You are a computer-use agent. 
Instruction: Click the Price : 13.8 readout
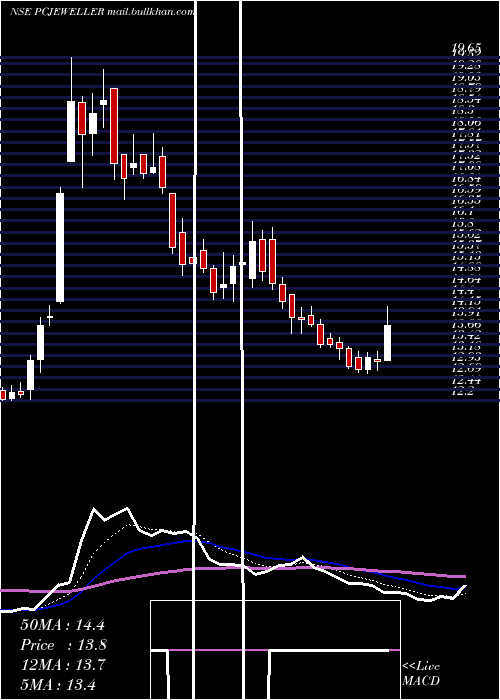point(64,645)
